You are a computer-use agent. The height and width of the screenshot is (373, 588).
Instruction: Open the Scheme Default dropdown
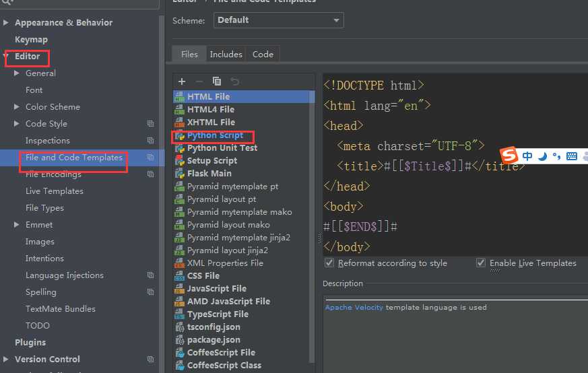[x=279, y=20]
